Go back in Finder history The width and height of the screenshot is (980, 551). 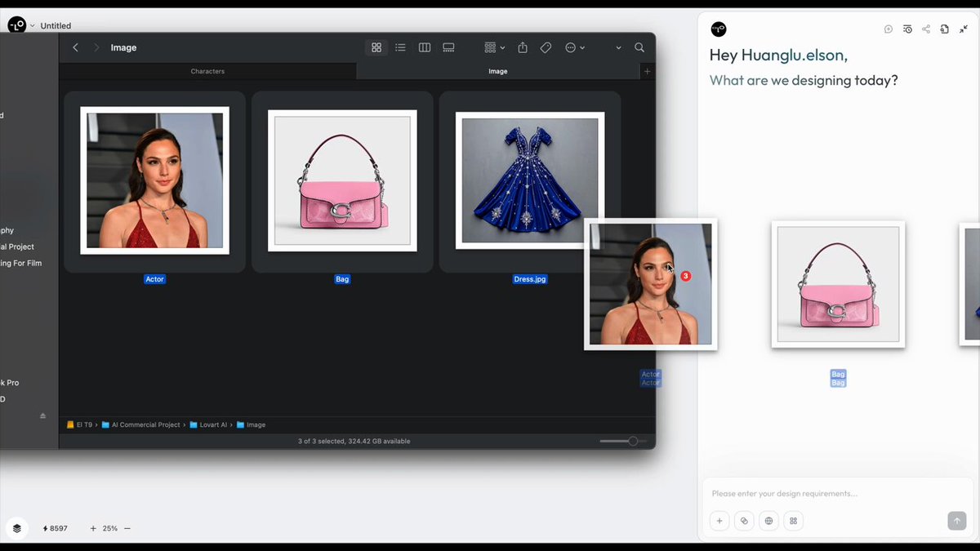click(75, 47)
